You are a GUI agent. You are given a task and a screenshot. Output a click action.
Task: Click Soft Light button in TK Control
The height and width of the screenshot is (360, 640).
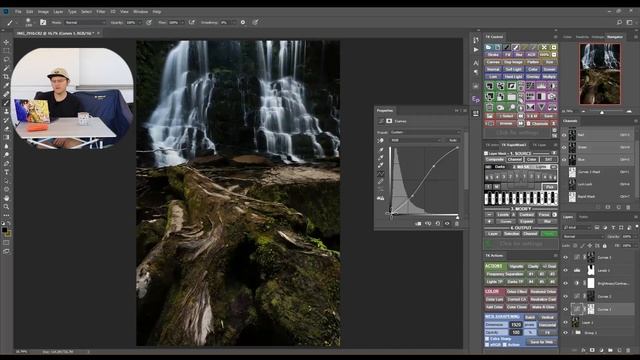[x=513, y=69]
